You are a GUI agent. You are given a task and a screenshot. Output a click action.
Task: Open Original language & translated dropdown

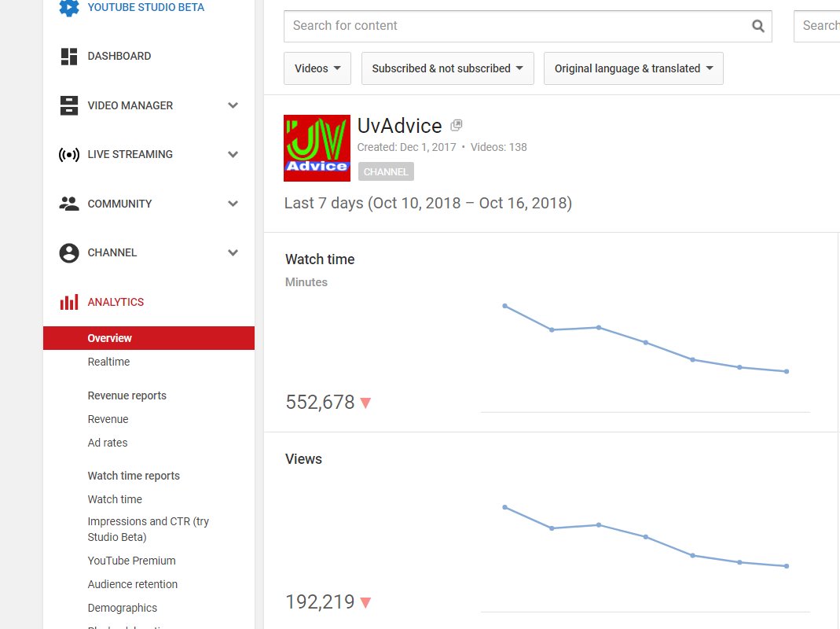(x=633, y=68)
